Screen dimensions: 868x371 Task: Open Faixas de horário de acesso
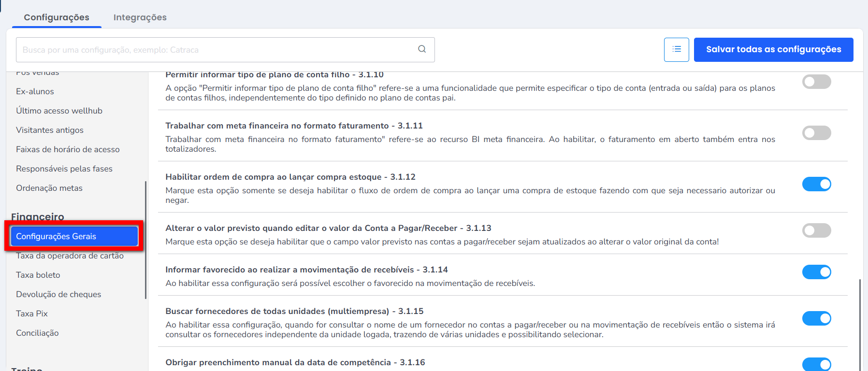pos(68,149)
